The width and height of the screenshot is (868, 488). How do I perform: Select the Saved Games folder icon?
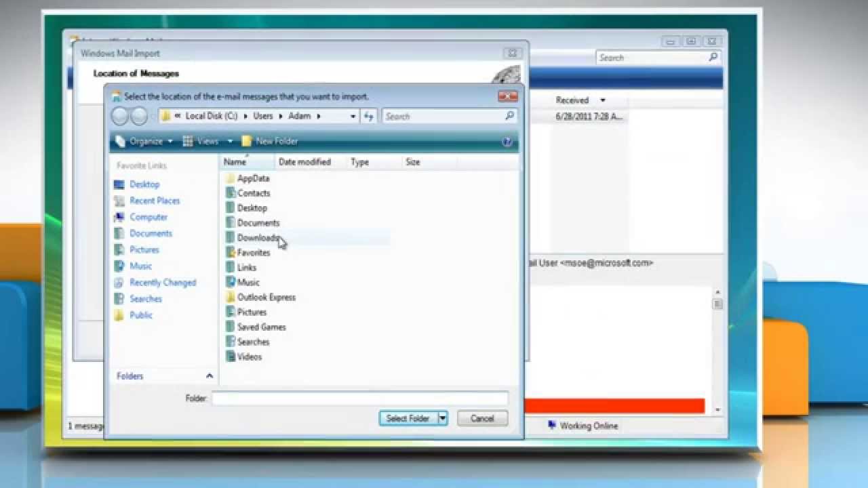point(231,327)
